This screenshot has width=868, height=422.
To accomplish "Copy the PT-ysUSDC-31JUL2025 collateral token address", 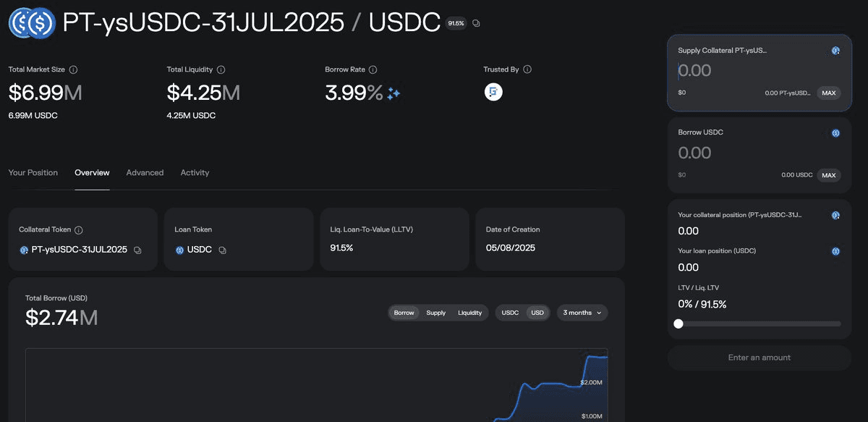I will (x=137, y=250).
